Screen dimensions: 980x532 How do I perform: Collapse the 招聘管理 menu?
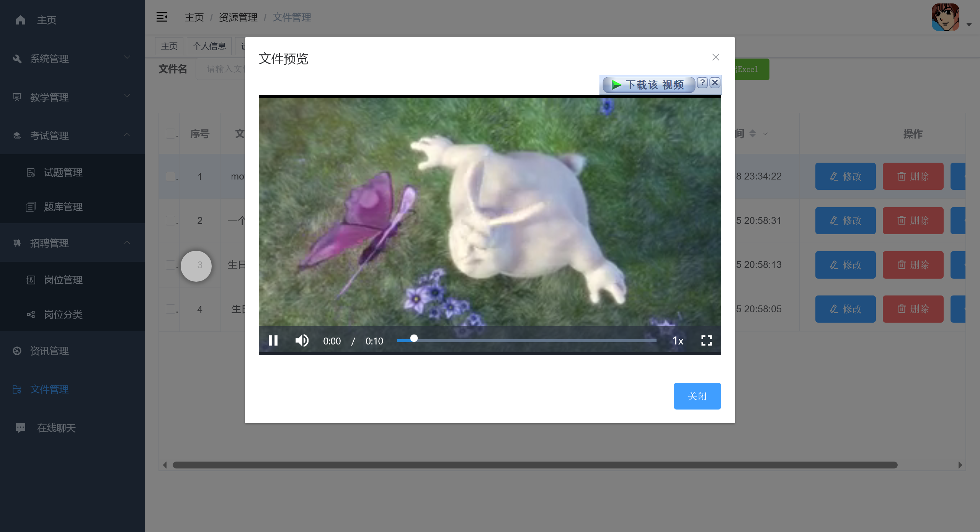[72, 243]
